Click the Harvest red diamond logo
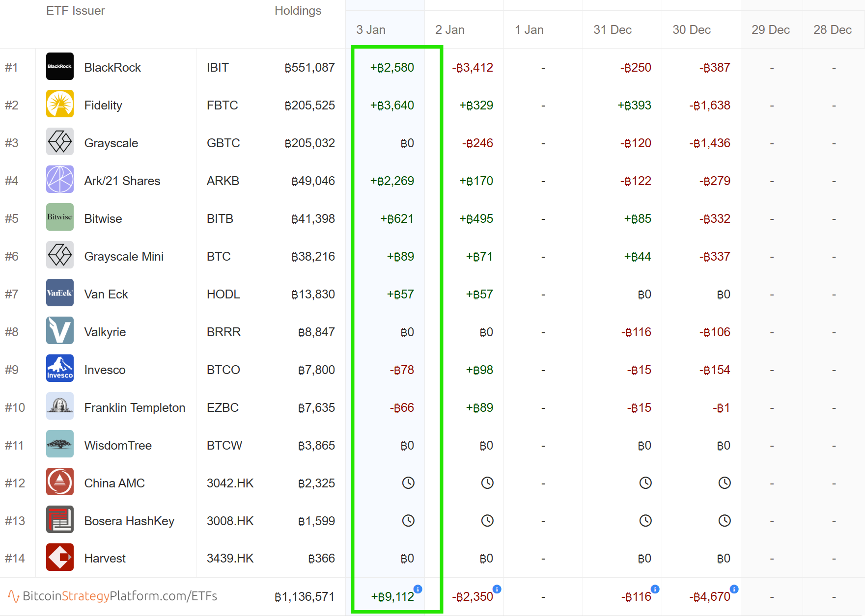The image size is (865, 616). (60, 558)
